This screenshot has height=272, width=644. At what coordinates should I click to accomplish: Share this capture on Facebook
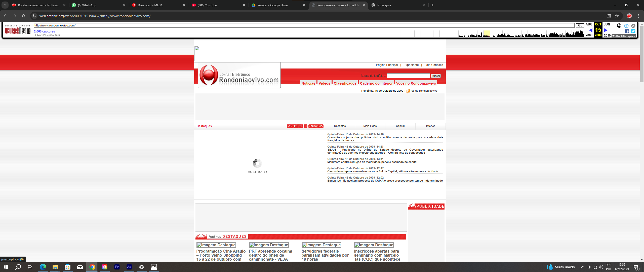tap(627, 31)
